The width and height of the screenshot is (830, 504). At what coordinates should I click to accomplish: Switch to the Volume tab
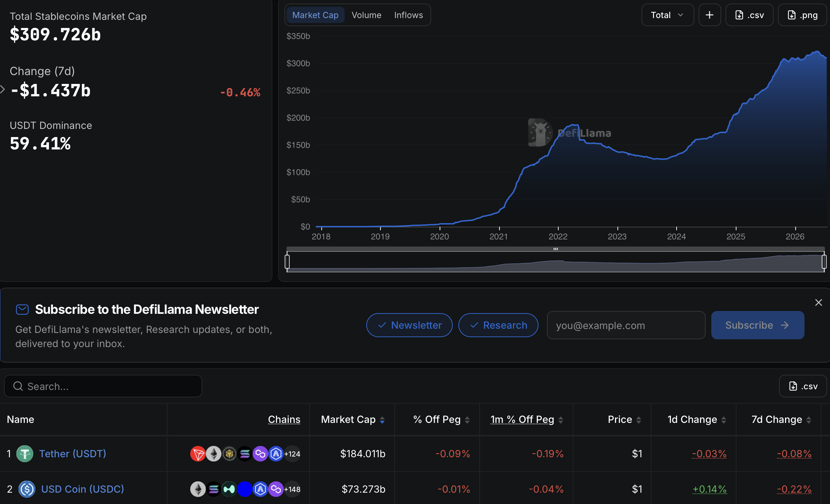click(366, 15)
